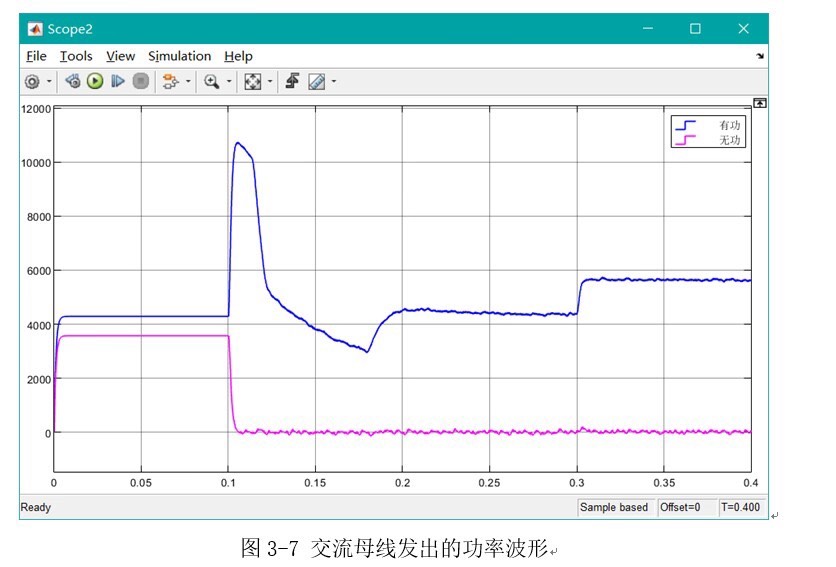
Task: Click the Highlight Simulink Block icon
Action: pyautogui.click(x=171, y=81)
